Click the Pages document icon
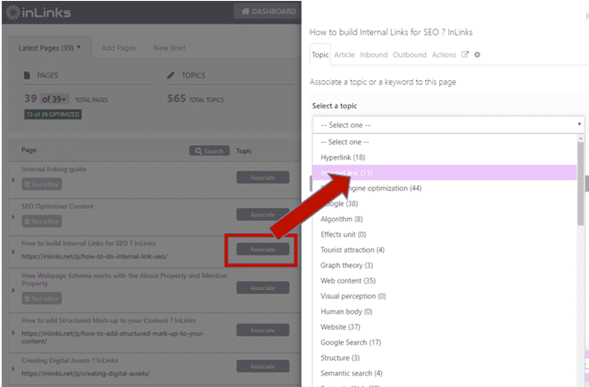This screenshot has width=589, height=387. point(27,75)
